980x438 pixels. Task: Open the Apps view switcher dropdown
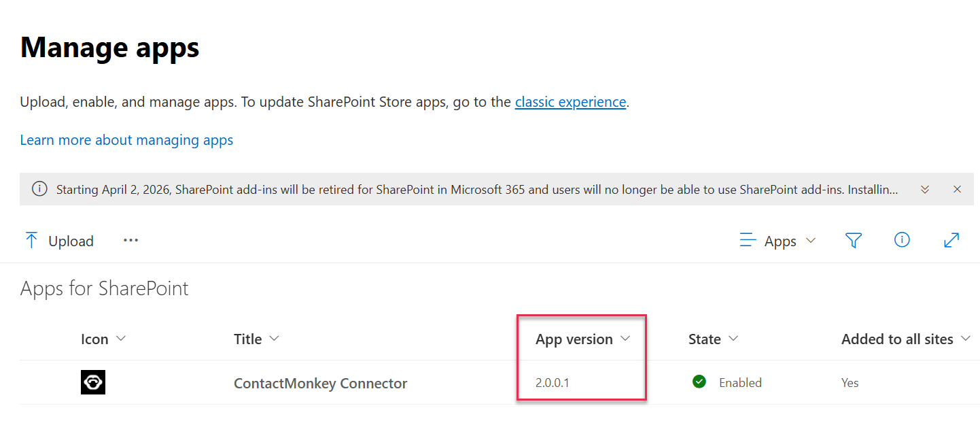point(777,241)
